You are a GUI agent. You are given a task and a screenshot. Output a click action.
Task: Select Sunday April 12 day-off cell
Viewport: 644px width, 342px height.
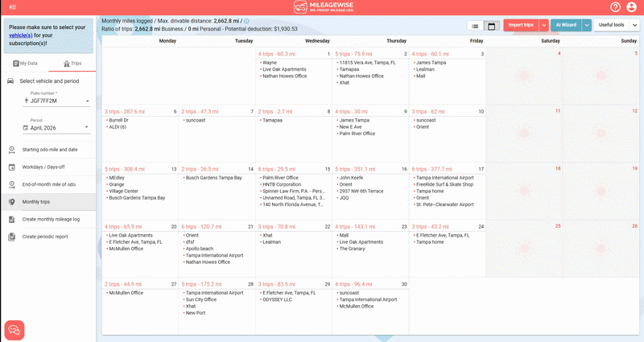[x=601, y=134]
